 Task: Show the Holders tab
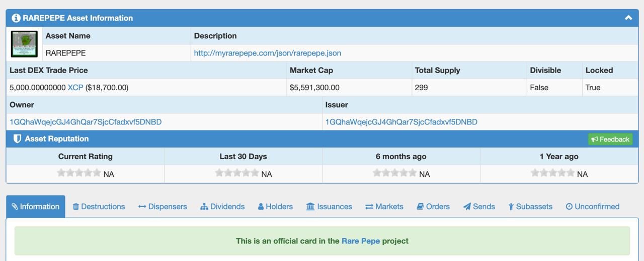pyautogui.click(x=275, y=207)
